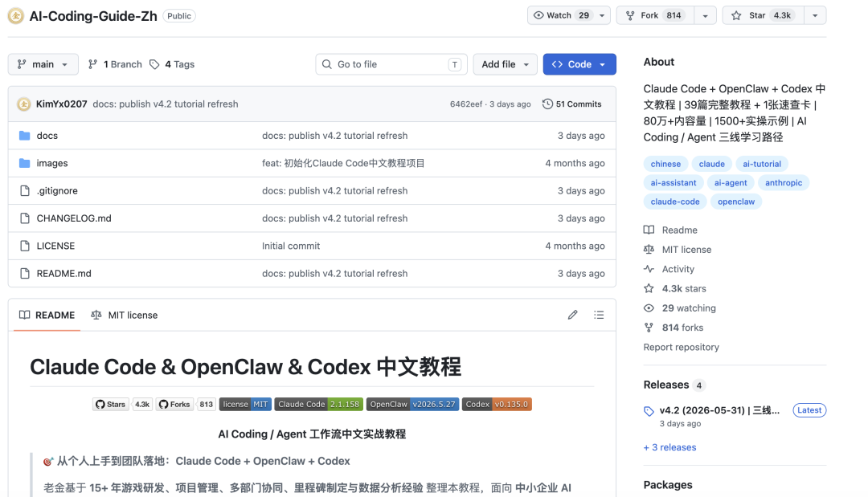The height and width of the screenshot is (497, 868).
Task: Open the Add file dropdown
Action: [505, 64]
